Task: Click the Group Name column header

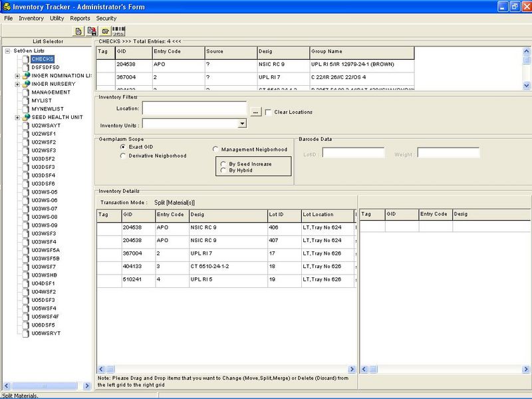Action: tap(362, 52)
